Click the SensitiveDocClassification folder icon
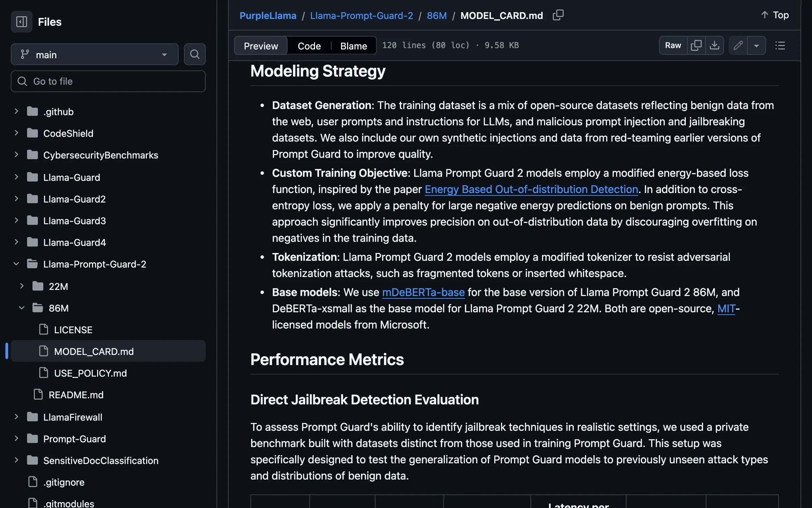Image resolution: width=812 pixels, height=508 pixels. [x=32, y=460]
